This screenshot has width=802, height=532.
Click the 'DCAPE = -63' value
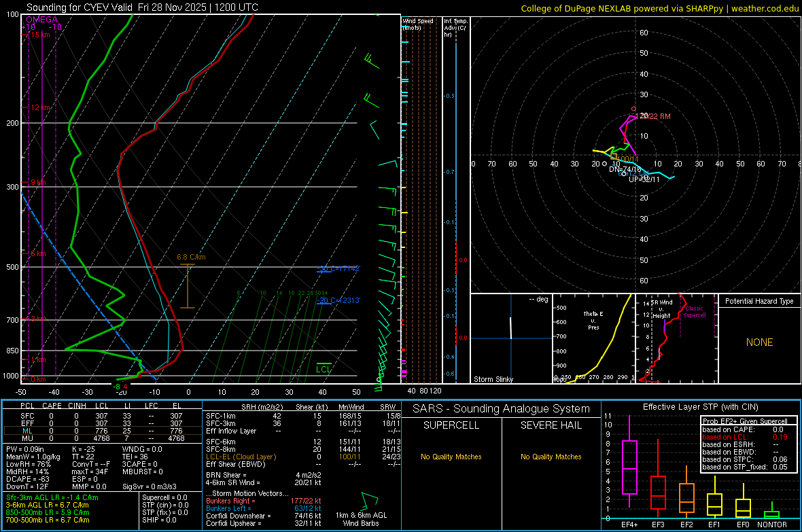pos(27,479)
